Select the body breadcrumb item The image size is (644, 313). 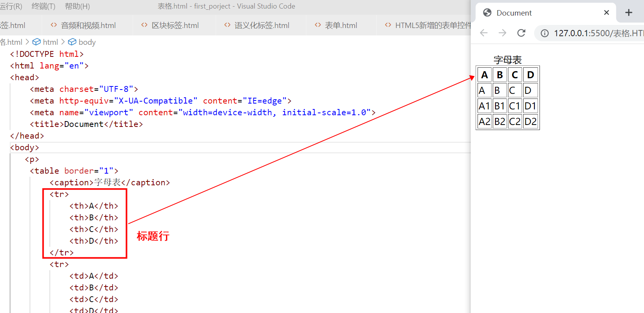click(87, 42)
